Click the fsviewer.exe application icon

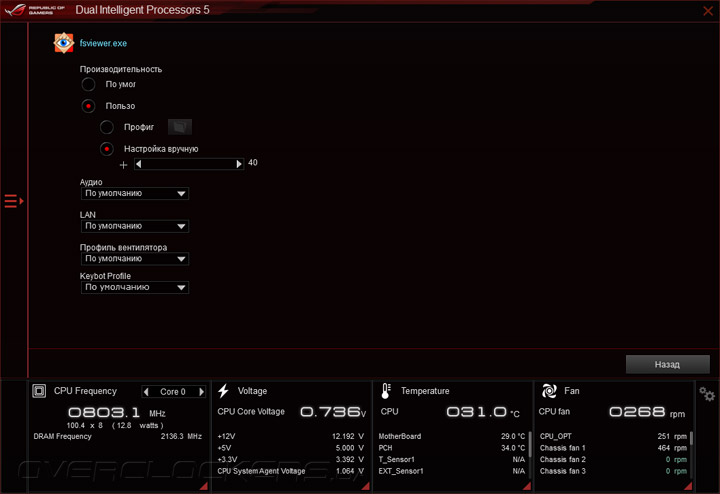tap(63, 43)
